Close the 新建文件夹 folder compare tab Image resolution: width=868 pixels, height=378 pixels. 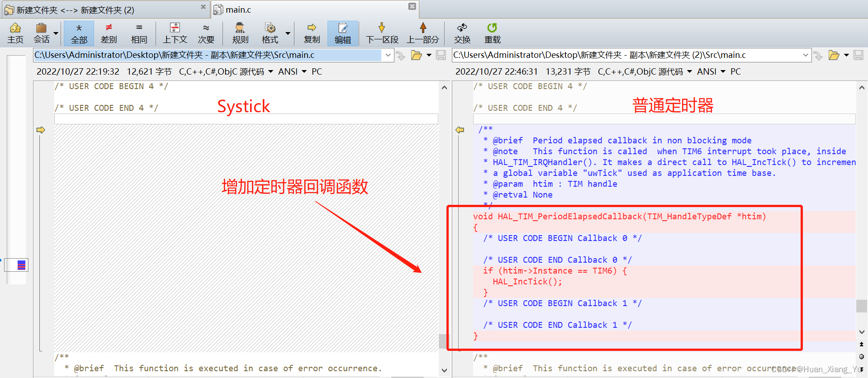[x=203, y=6]
